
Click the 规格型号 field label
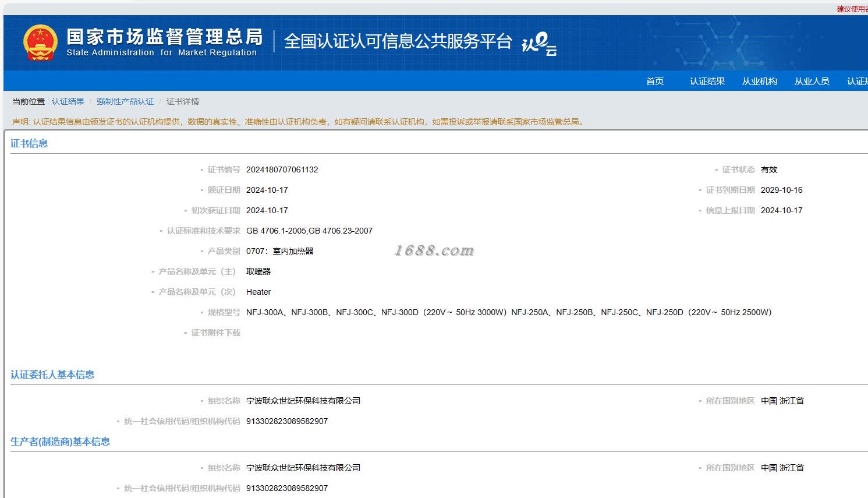click(224, 312)
